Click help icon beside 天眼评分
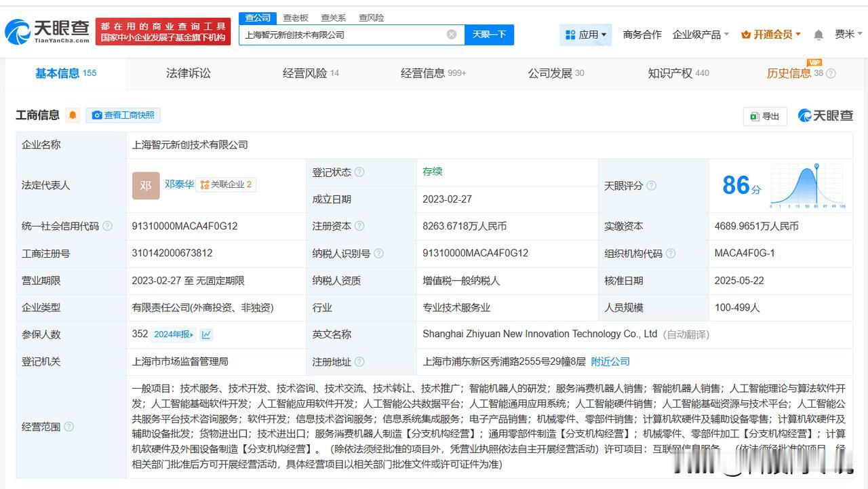This screenshot has width=868, height=489. pyautogui.click(x=651, y=186)
